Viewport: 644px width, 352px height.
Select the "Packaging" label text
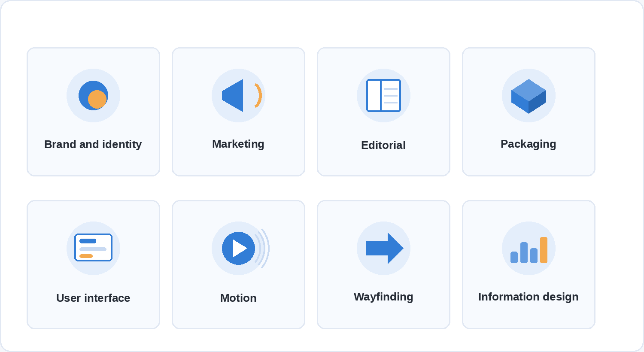[529, 144]
